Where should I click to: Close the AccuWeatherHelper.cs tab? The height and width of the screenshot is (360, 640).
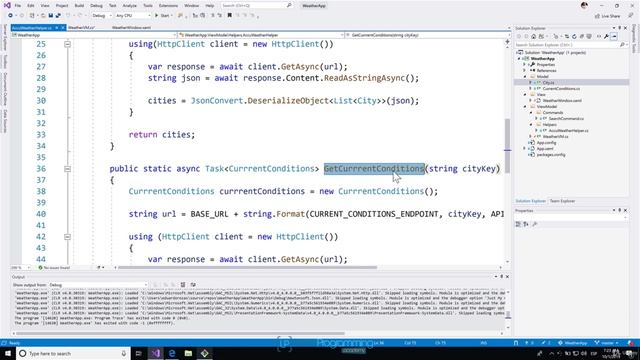tap(63, 28)
